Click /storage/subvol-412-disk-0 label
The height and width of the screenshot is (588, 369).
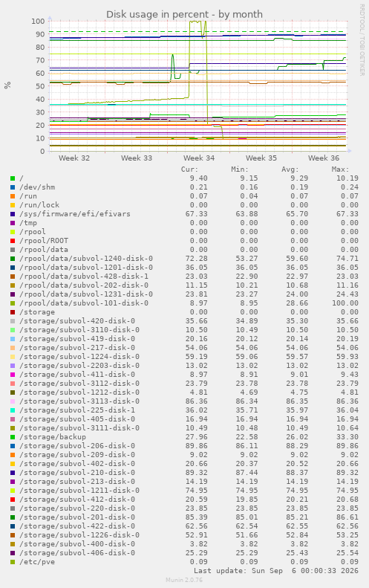tap(77, 500)
